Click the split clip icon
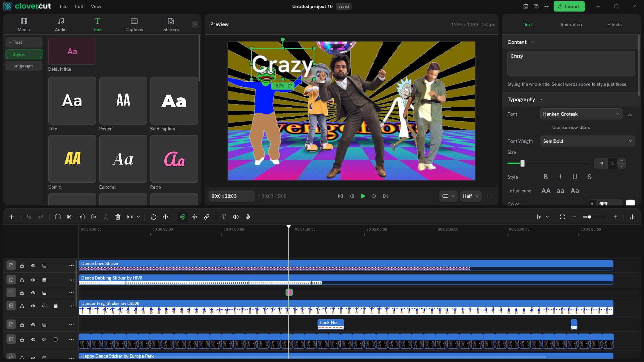This screenshot has width=644, height=362. (58, 217)
